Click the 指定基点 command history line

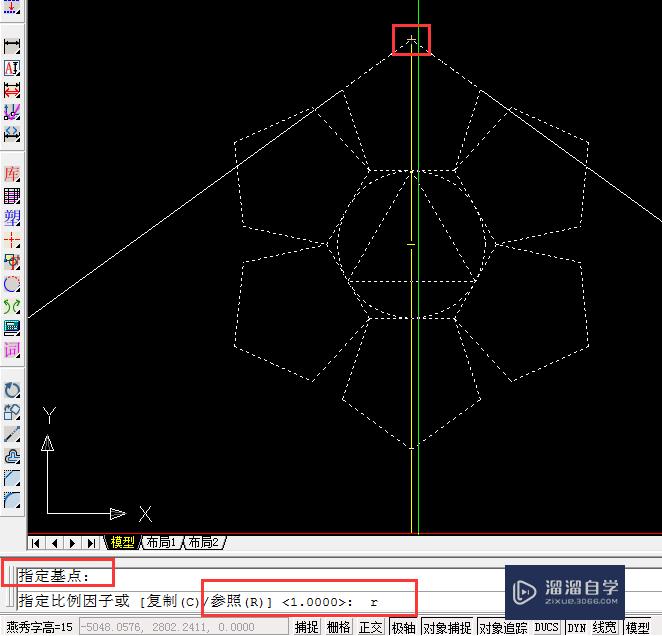pos(54,576)
